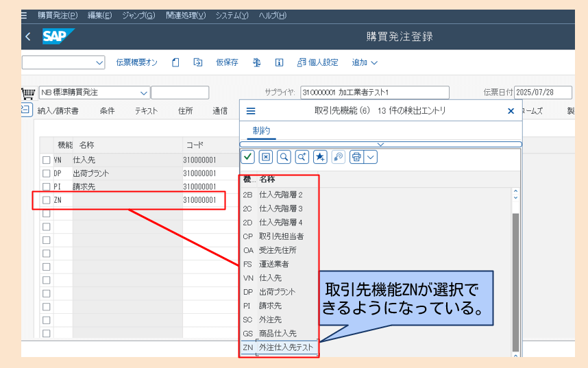The height and width of the screenshot is (368, 588).
Task: Check the ZN row checkbox
Action: coord(46,200)
